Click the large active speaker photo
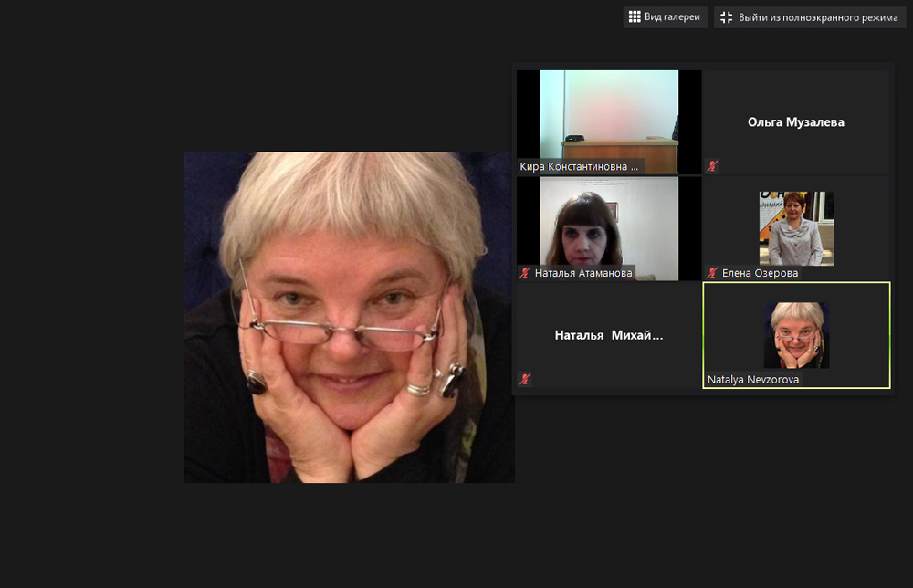The image size is (913, 588). [350, 318]
